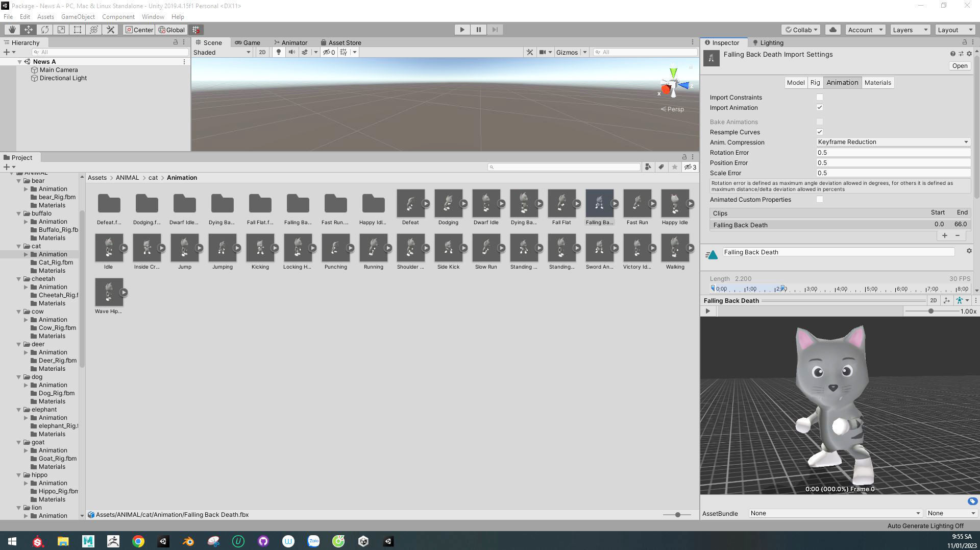Screen dimensions: 980x550
Task: Open preview avatar selector
Action: [962, 300]
